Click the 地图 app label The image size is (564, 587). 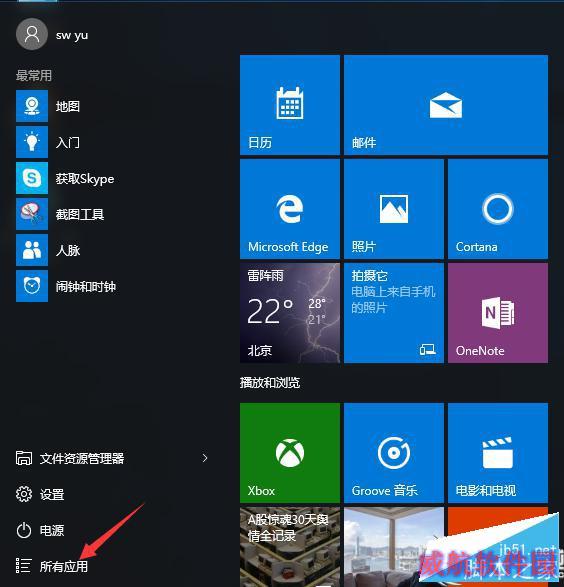tap(68, 106)
